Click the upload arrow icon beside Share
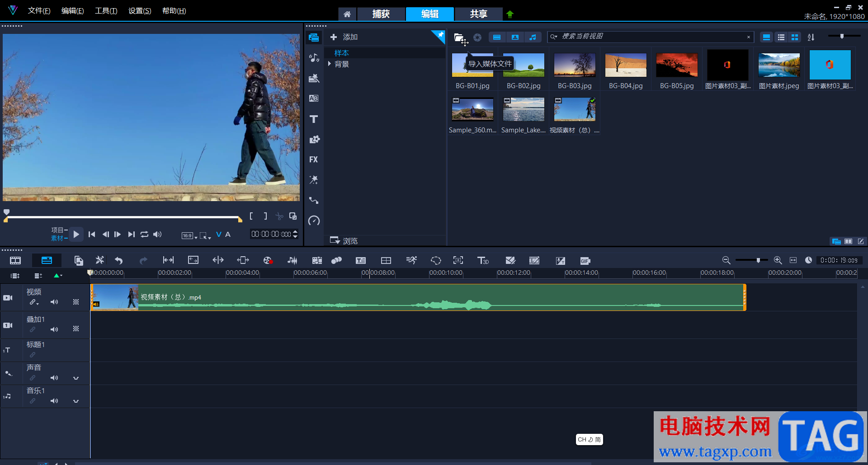868x465 pixels. (x=510, y=14)
